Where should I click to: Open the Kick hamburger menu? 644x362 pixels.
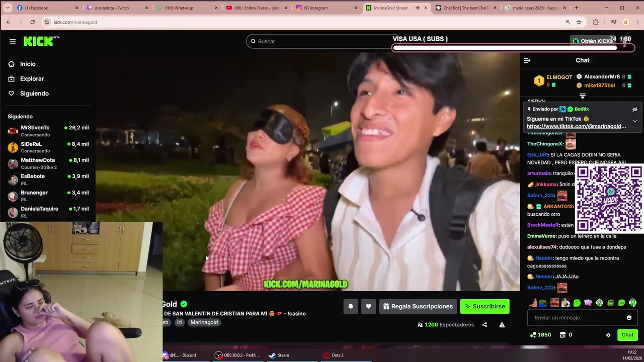click(13, 41)
